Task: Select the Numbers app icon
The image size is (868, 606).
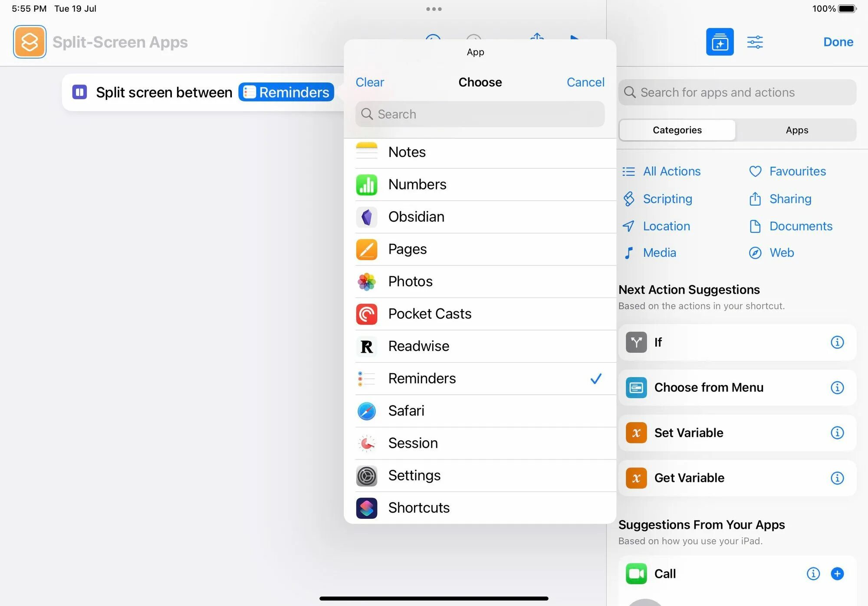Action: 368,185
